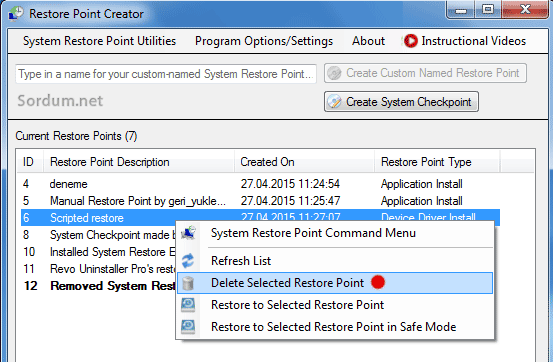Click the Create System Checkpoint button
Image resolution: width=553 pixels, height=362 pixels.
click(401, 102)
